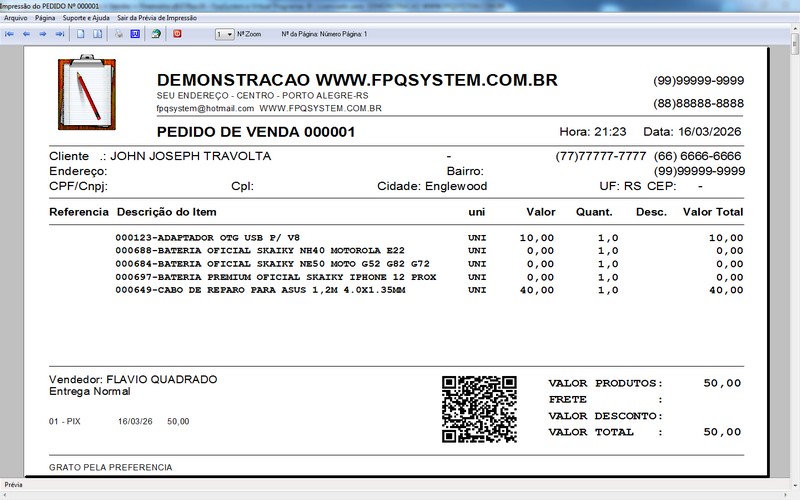Click the Prévia status bar text
Viewport: 800px width, 500px height.
pyautogui.click(x=13, y=485)
